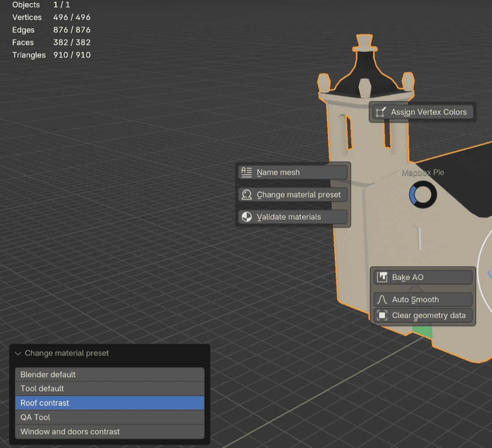492x448 pixels.
Task: Click the Change material preset panel title
Action: coord(67,353)
